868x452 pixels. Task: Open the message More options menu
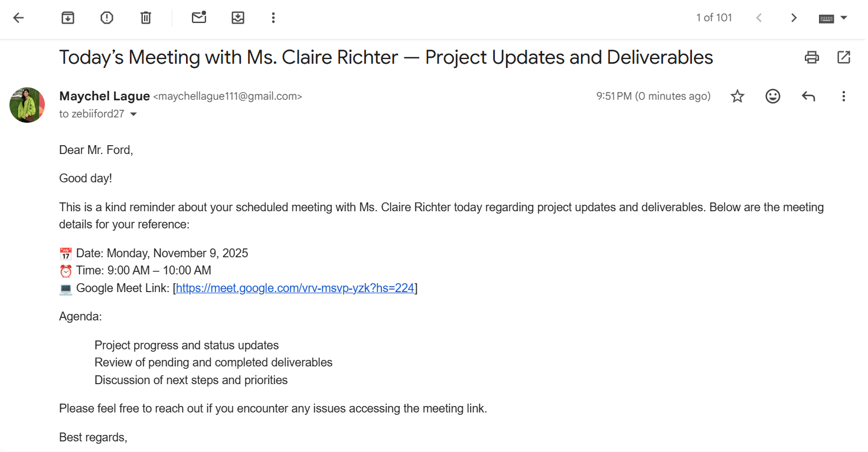(844, 96)
